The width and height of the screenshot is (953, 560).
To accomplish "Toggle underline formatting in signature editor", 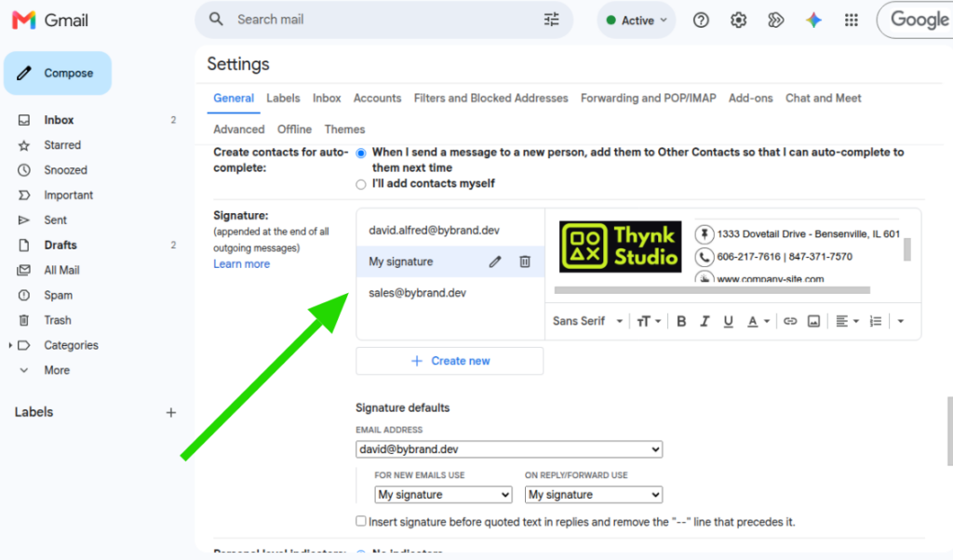I will pos(728,321).
